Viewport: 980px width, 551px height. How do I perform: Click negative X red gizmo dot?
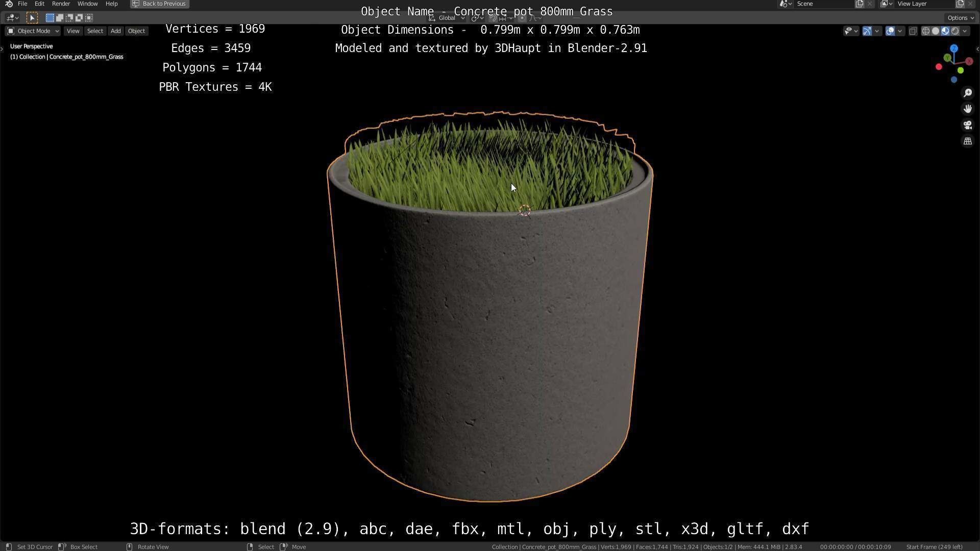tap(939, 67)
